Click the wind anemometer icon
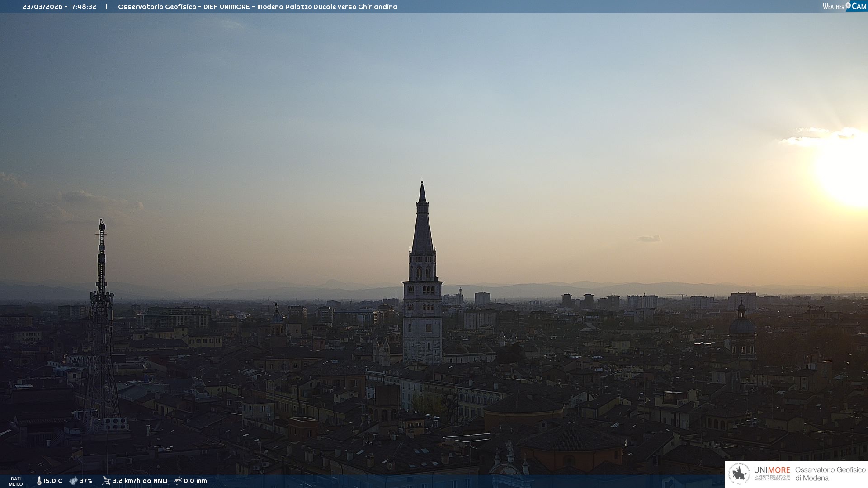The width and height of the screenshot is (868, 488). tap(106, 481)
